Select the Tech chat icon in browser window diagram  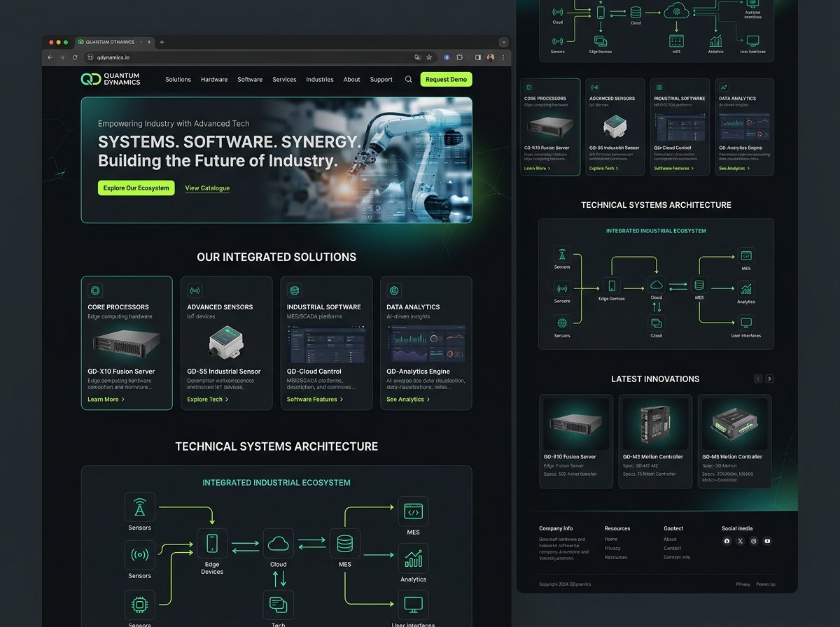(x=279, y=604)
